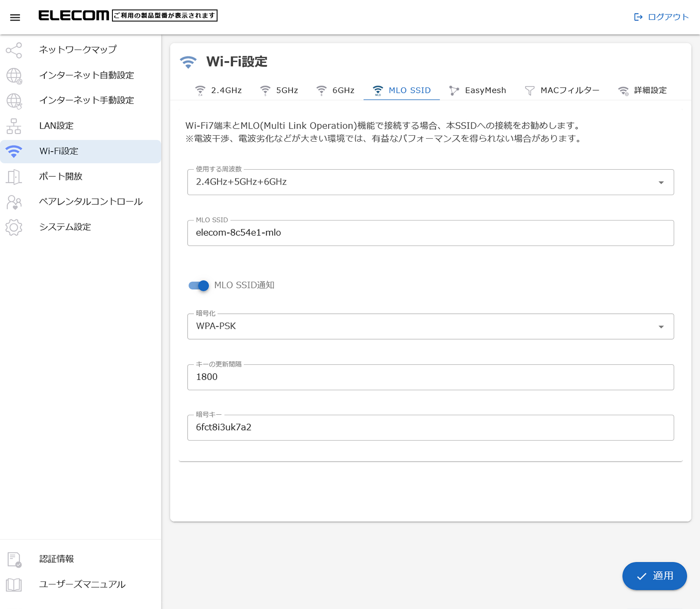The image size is (700, 609).
Task: Click the インターネット自動設定 globe icon
Action: click(x=14, y=76)
